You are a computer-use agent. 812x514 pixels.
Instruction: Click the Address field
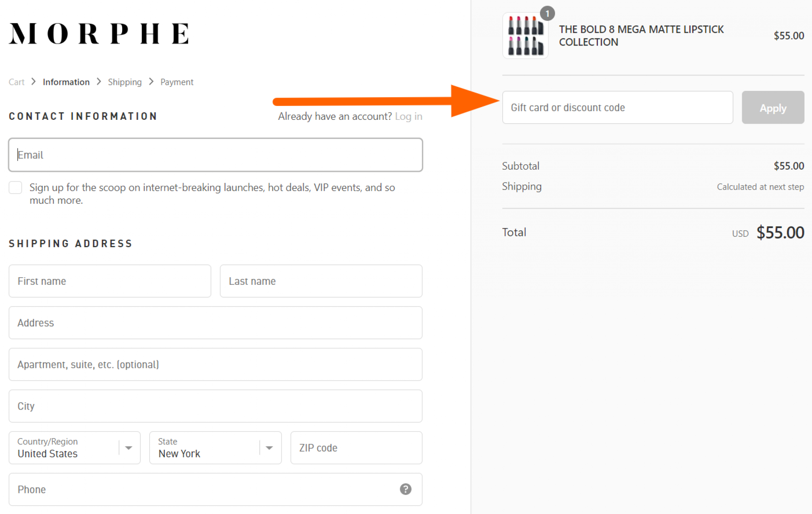point(216,323)
